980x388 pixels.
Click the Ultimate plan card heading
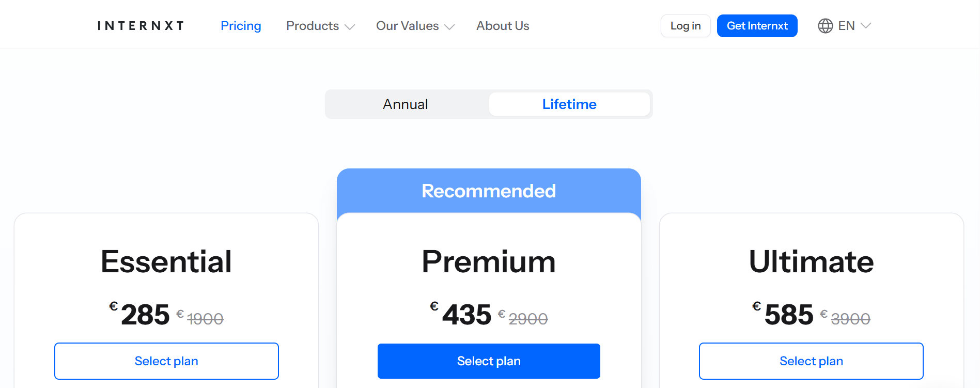point(811,262)
